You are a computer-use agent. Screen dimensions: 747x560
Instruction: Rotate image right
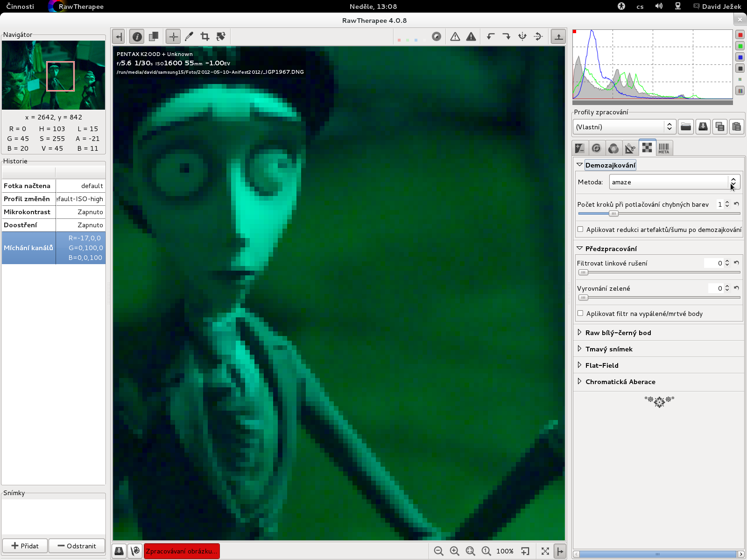click(507, 36)
